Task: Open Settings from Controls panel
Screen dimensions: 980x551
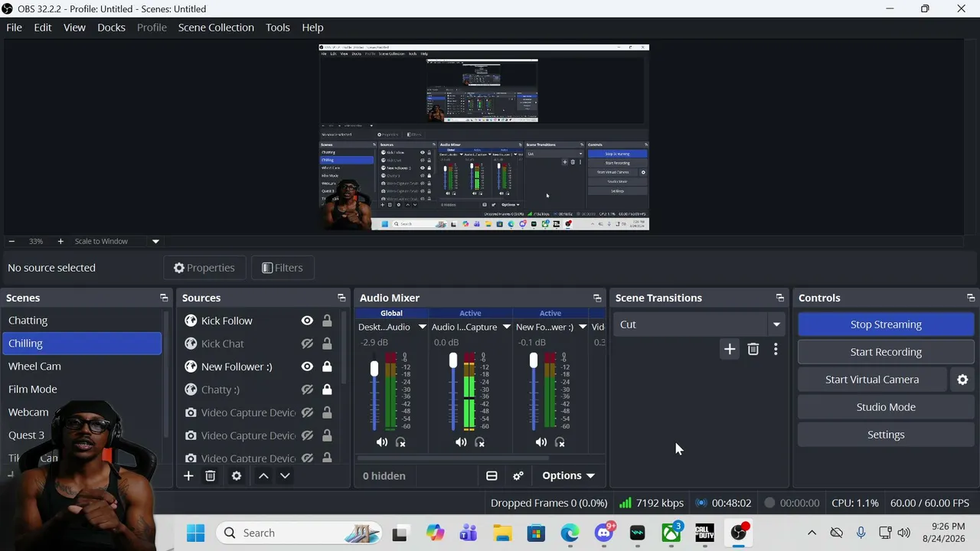Action: click(886, 435)
